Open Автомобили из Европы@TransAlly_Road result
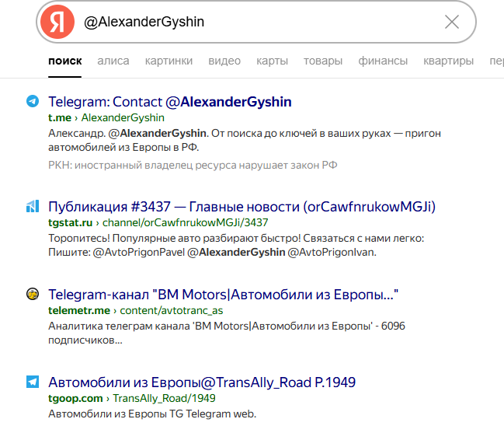The width and height of the screenshot is (504, 433). [202, 382]
